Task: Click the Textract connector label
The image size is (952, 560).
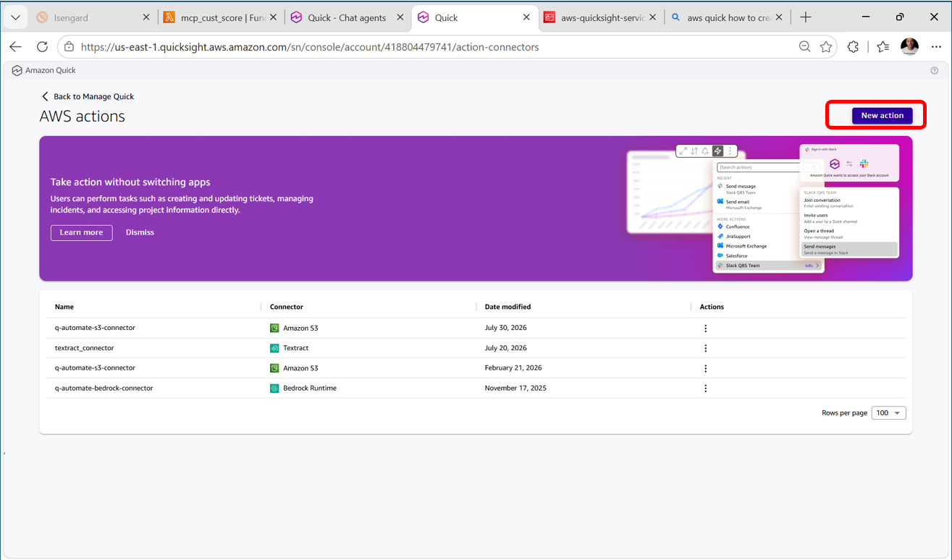Action: pyautogui.click(x=296, y=348)
